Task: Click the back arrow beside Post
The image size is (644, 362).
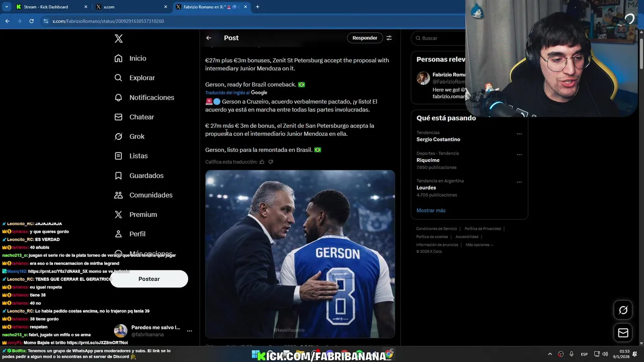Action: coord(209,38)
